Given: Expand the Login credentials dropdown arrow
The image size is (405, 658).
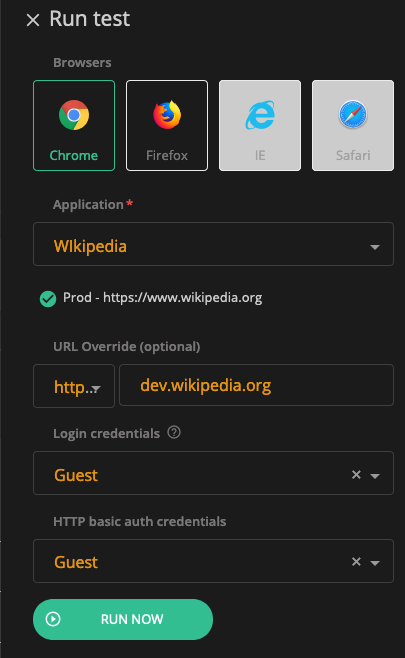Looking at the screenshot, I should 375,476.
